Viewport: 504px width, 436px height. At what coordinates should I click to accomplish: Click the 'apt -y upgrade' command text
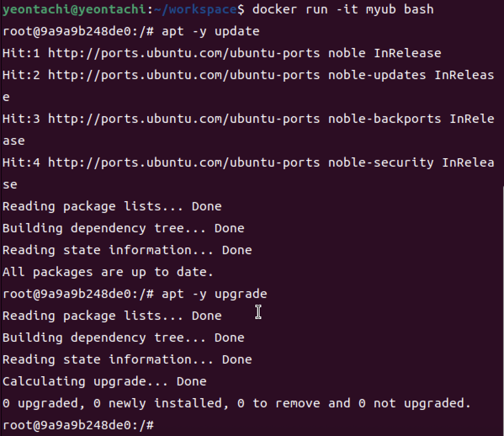[215, 294]
